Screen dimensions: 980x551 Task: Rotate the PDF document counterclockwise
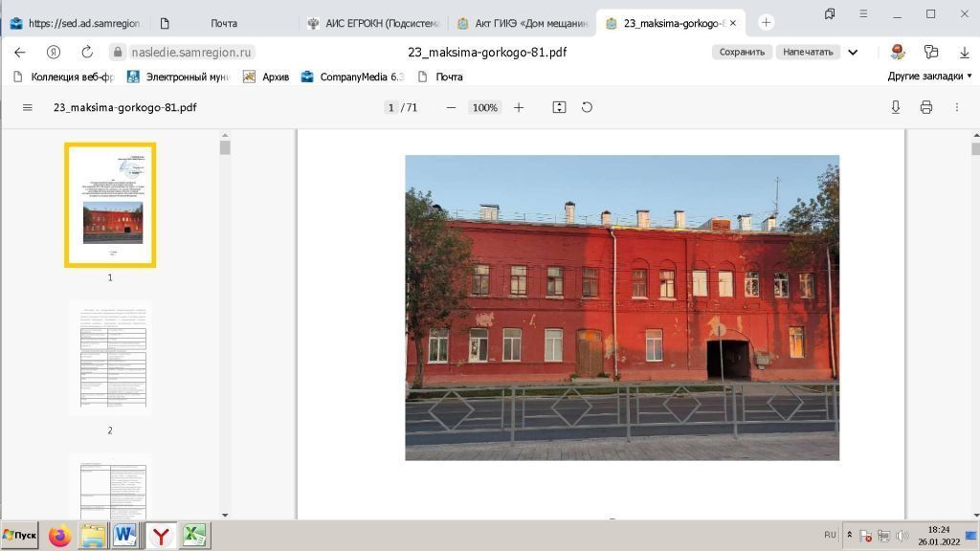[587, 108]
